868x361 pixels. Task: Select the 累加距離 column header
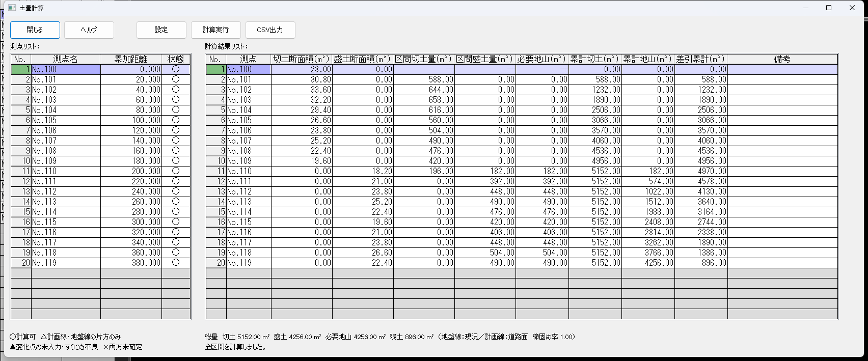coord(131,59)
